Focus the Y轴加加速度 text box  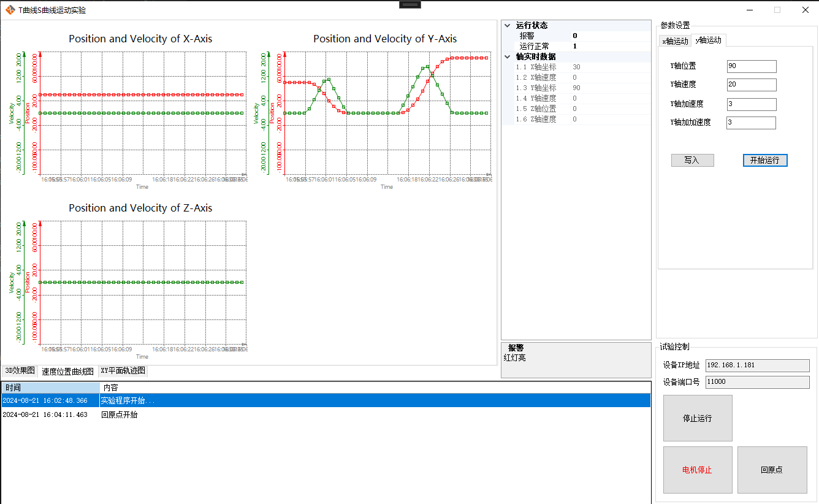751,123
